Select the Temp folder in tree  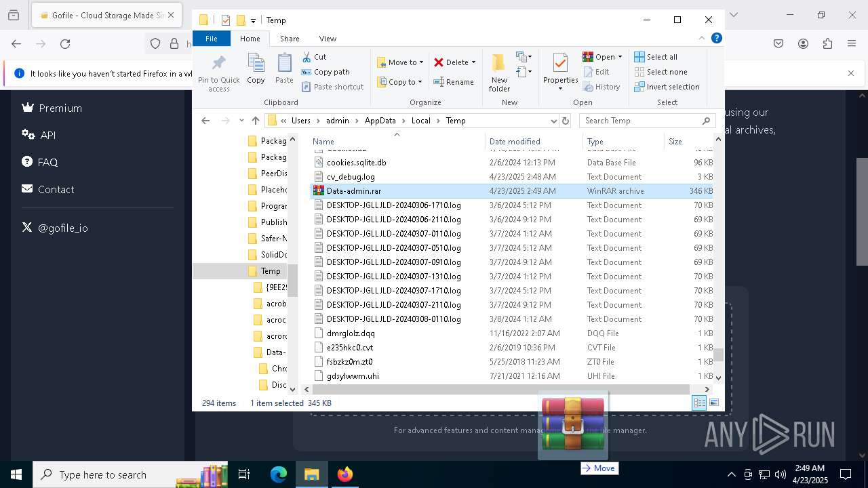271,271
